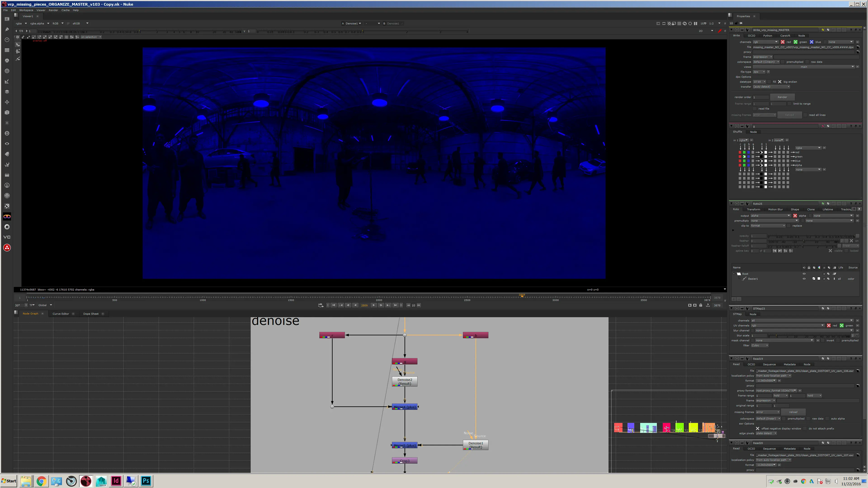Viewport: 868px width, 488px height.
Task: Open Photoshop from the taskbar
Action: pos(146,481)
